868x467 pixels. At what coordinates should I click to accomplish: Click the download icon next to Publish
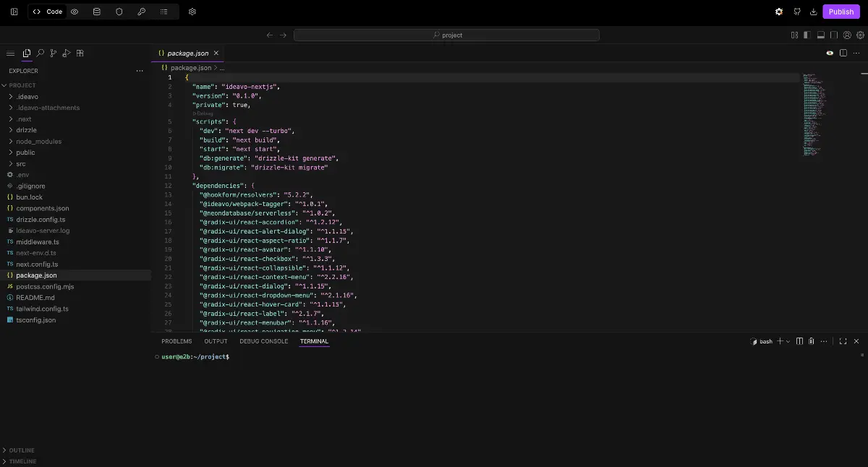813,12
